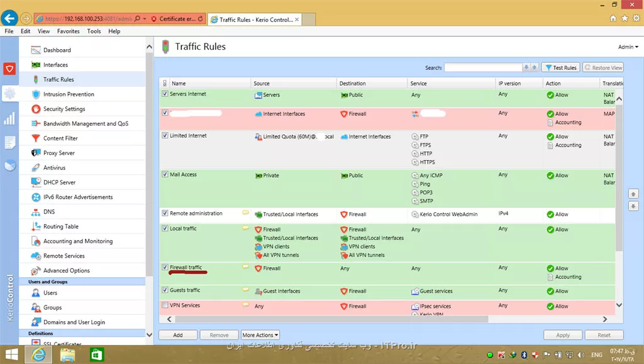Open the status bar chart rail icon

pyautogui.click(x=9, y=118)
